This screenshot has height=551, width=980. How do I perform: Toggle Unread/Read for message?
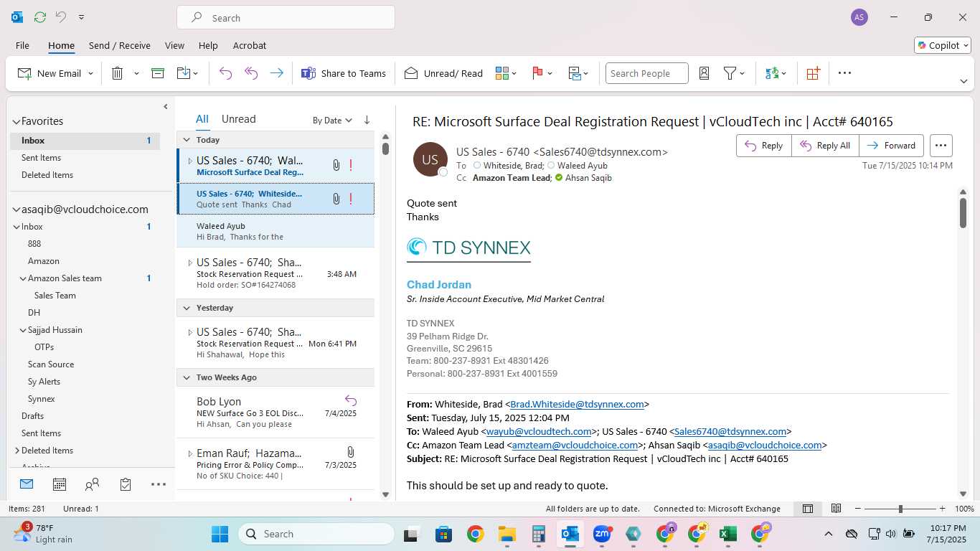pos(443,73)
